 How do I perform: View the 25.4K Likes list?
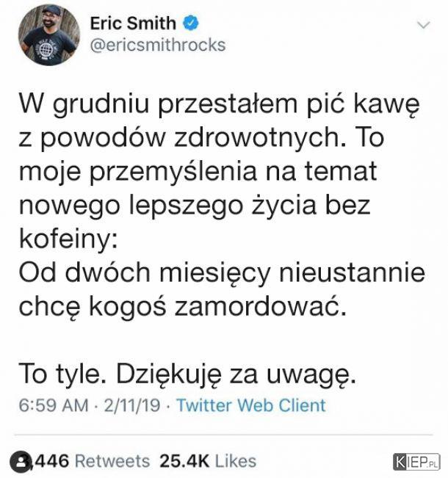tap(208, 461)
